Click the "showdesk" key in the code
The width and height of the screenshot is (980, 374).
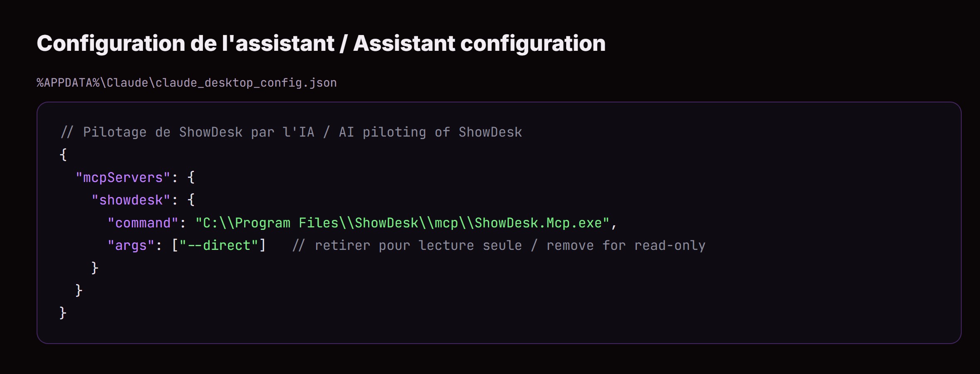point(131,200)
